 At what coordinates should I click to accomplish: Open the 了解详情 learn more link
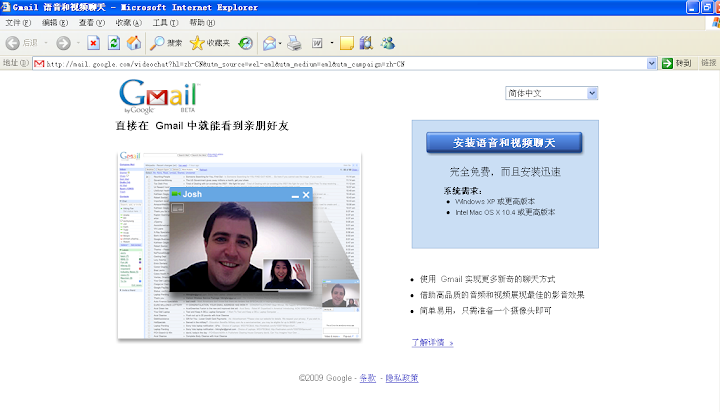[433, 343]
